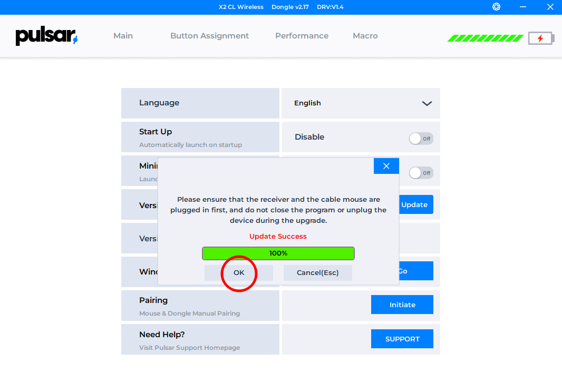Click the green battery level bars
The image size is (562, 392).
tap(486, 38)
